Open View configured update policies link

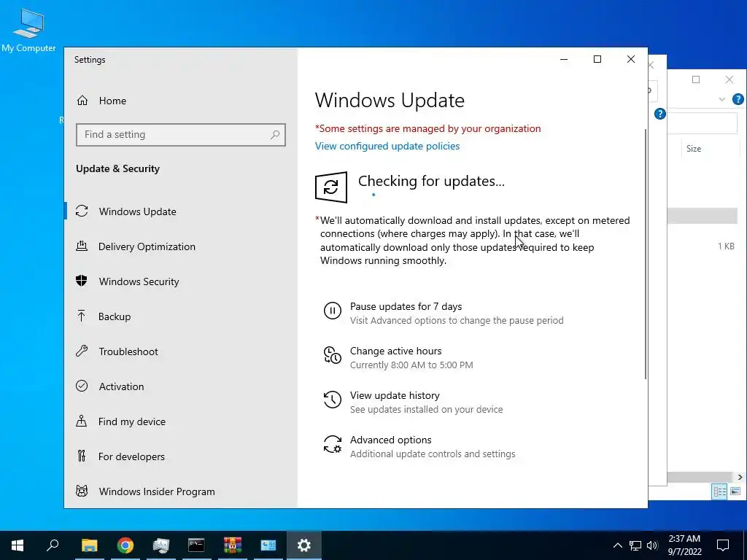pyautogui.click(x=387, y=146)
